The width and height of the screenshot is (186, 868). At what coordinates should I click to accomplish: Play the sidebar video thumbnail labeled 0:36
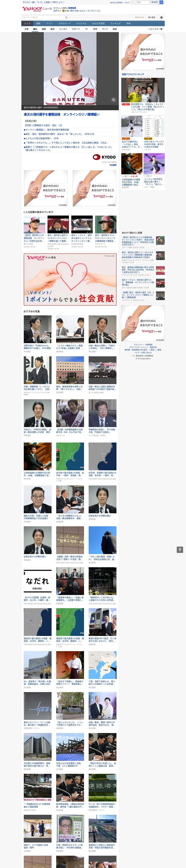(160, 256)
